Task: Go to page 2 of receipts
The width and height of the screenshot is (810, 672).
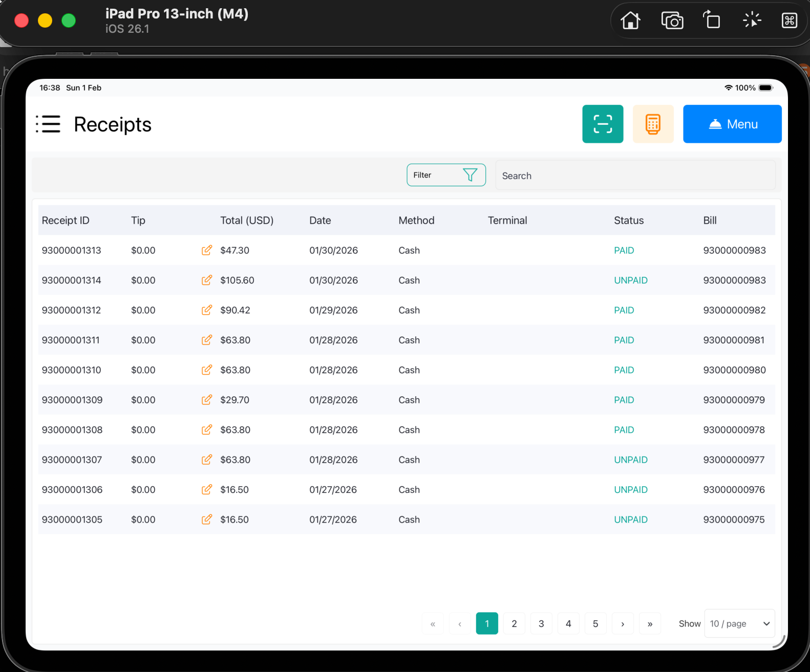Action: click(x=514, y=623)
